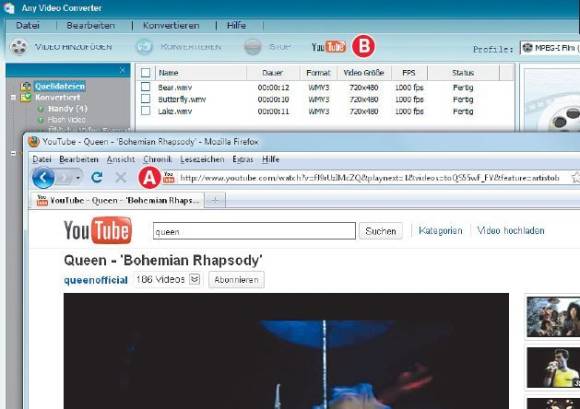Image resolution: width=580 pixels, height=409 pixels.
Task: Click the green icon next to Flash Video
Action: click(x=41, y=120)
